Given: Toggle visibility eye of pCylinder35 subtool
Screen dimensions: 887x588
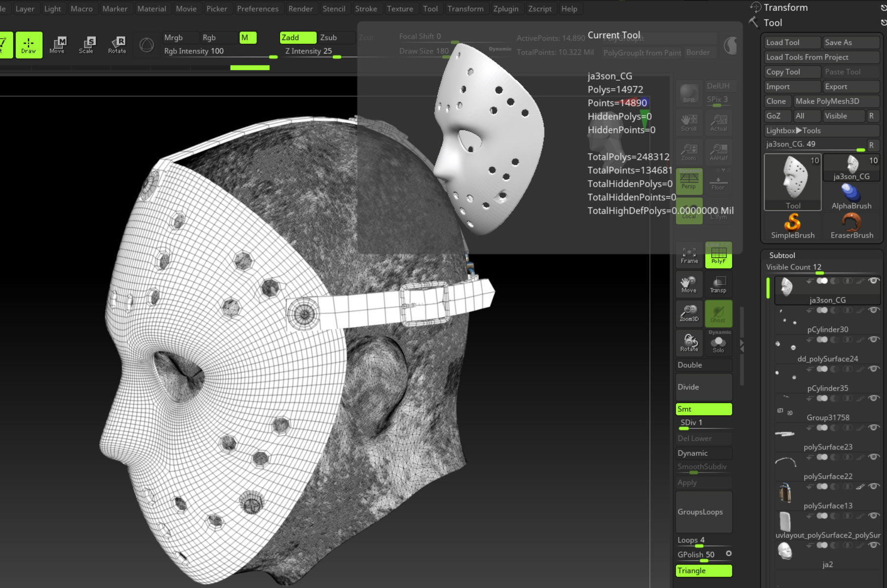Looking at the screenshot, I should coord(873,369).
